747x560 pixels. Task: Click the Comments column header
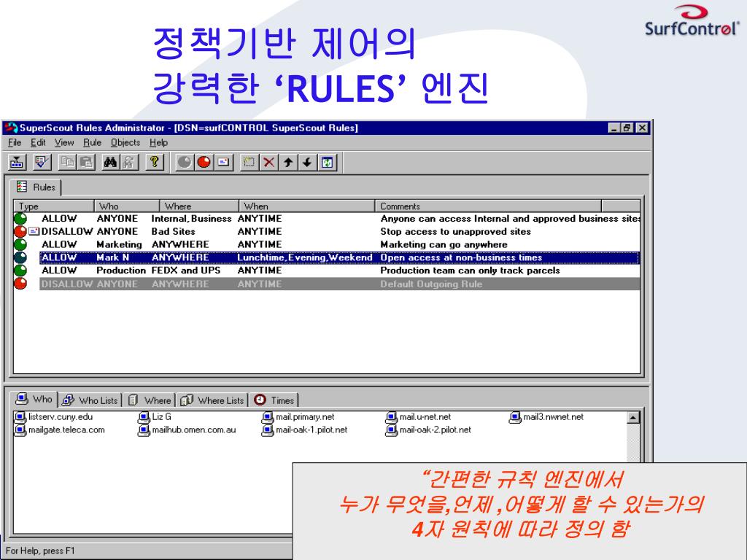(488, 206)
